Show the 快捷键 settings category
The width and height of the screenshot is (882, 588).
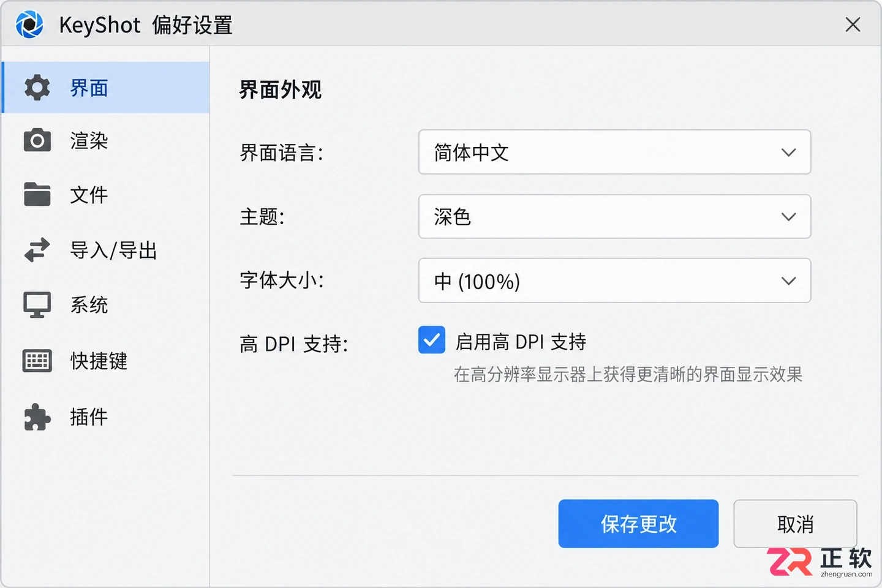[x=106, y=361]
